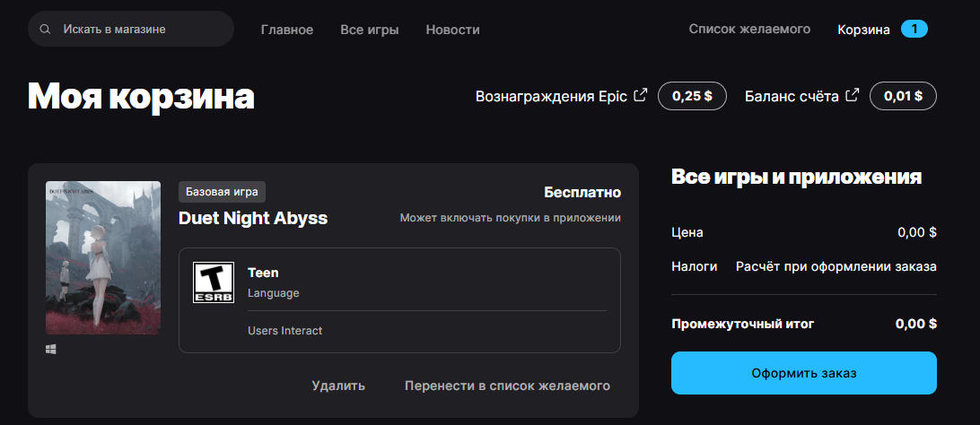Click the 0,25 $ rewards balance pill
This screenshot has height=425, width=980.
point(692,96)
